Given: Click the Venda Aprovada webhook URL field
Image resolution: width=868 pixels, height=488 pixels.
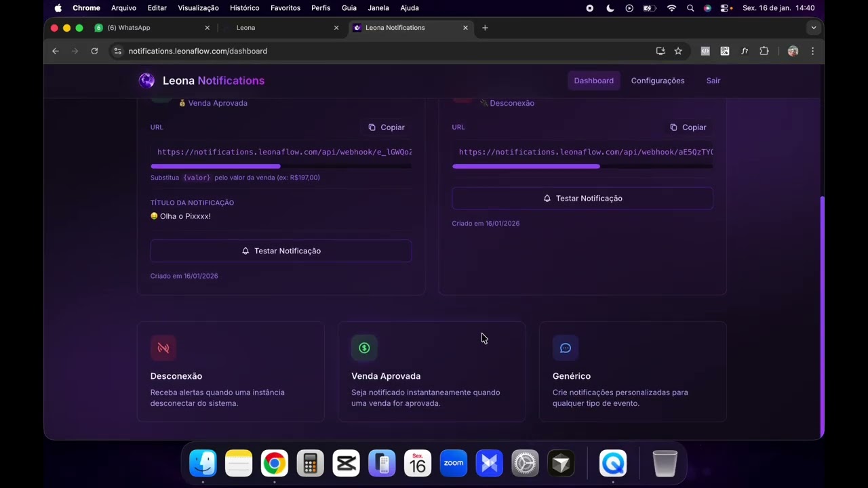Looking at the screenshot, I should [281, 152].
